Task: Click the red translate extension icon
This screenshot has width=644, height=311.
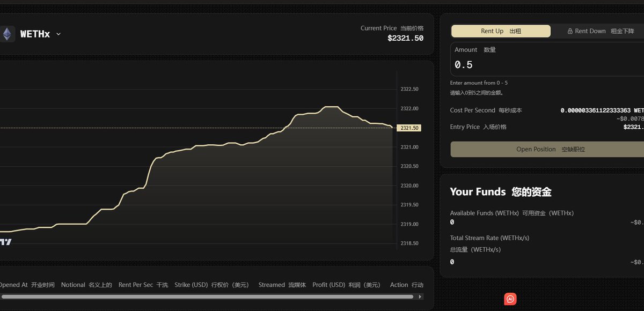Action: 510,299
